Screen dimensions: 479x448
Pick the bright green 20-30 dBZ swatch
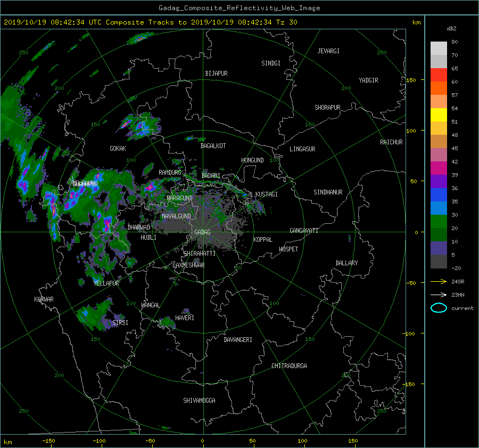(439, 222)
